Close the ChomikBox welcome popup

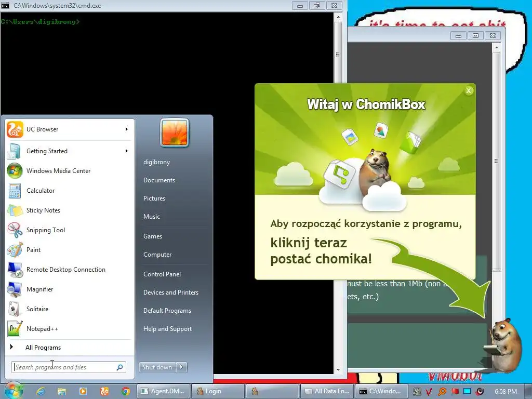469,90
